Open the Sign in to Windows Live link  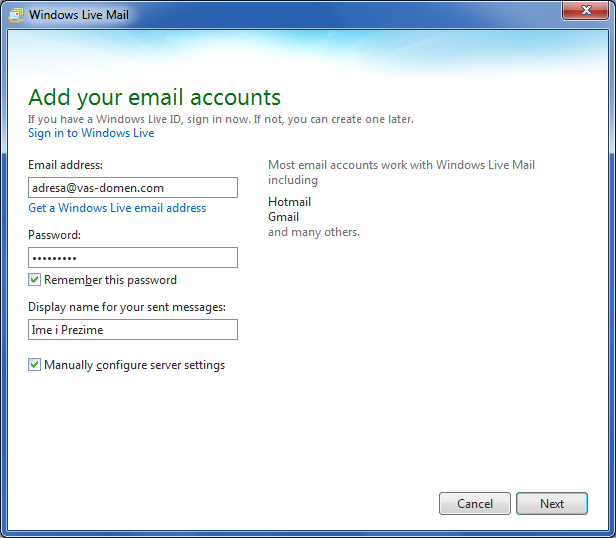pos(91,133)
